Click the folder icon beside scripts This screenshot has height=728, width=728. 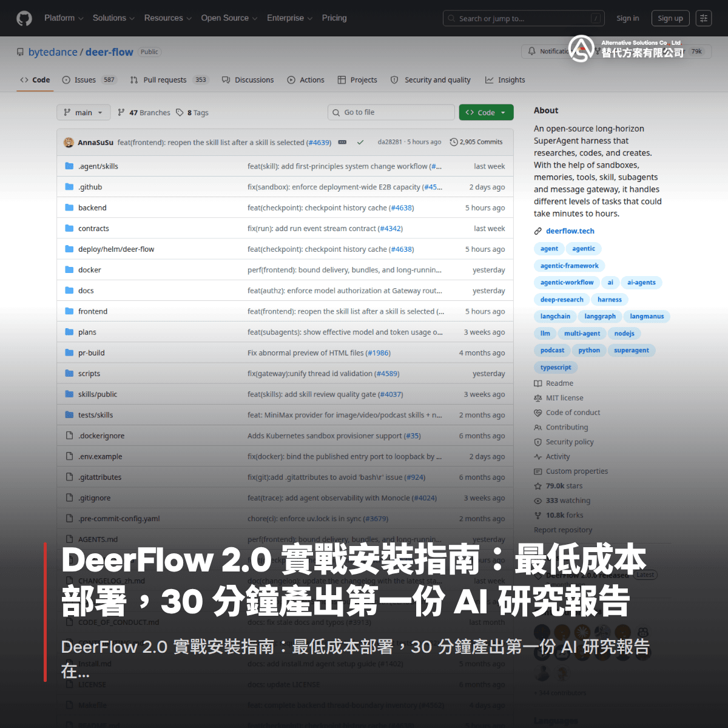pyautogui.click(x=69, y=374)
